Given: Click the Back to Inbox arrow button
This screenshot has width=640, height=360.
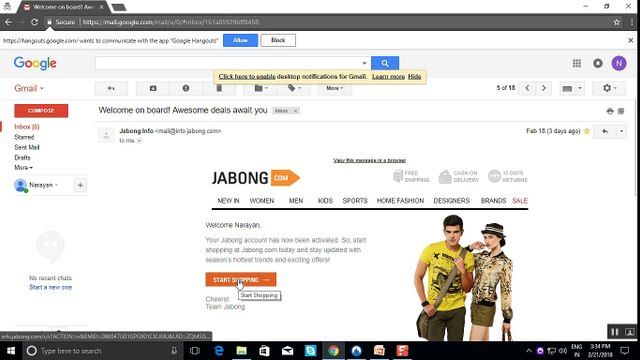Looking at the screenshot, I should tap(111, 88).
